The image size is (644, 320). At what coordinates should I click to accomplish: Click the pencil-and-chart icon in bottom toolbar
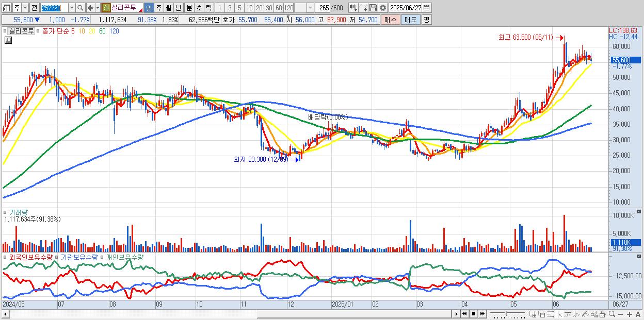[x=586, y=314]
